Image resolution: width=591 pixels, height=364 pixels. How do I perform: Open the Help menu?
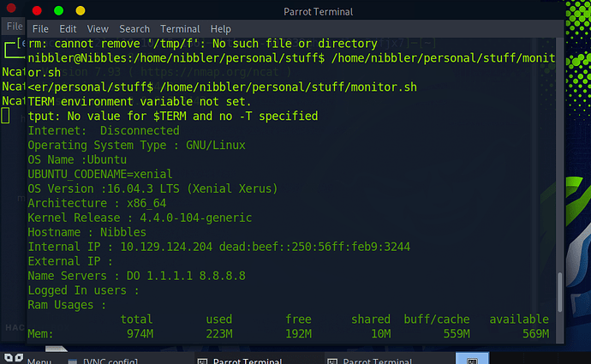click(x=221, y=29)
